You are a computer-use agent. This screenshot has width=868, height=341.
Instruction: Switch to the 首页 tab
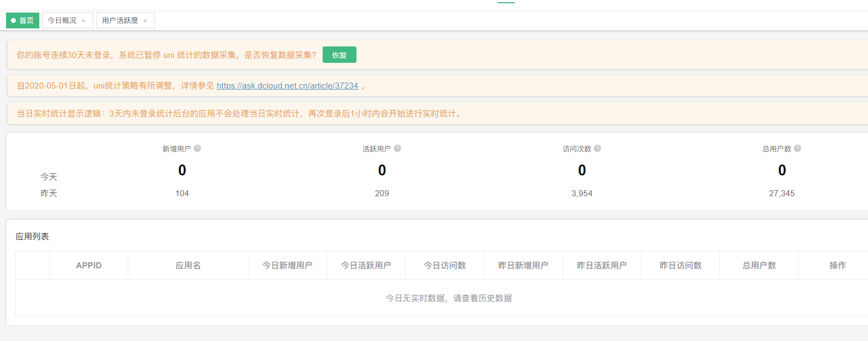[x=22, y=21]
